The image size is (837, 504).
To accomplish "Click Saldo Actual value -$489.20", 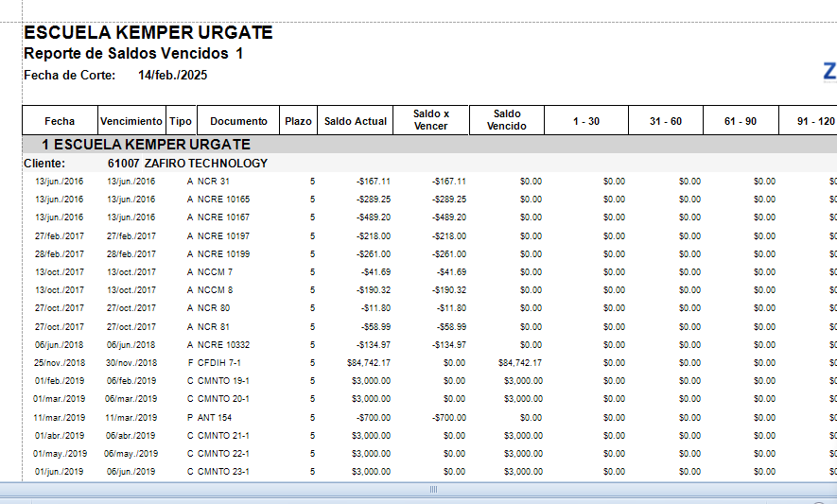I will 374,217.
